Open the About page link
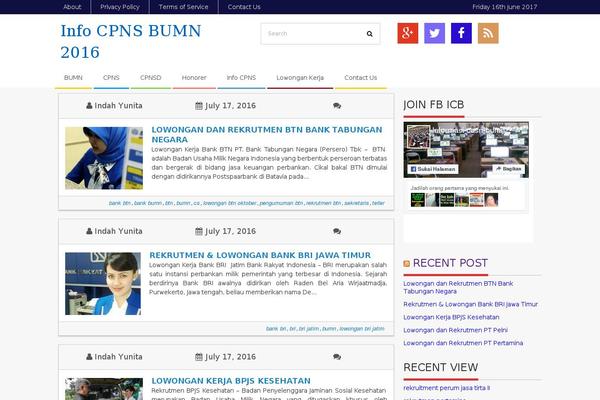 [72, 7]
